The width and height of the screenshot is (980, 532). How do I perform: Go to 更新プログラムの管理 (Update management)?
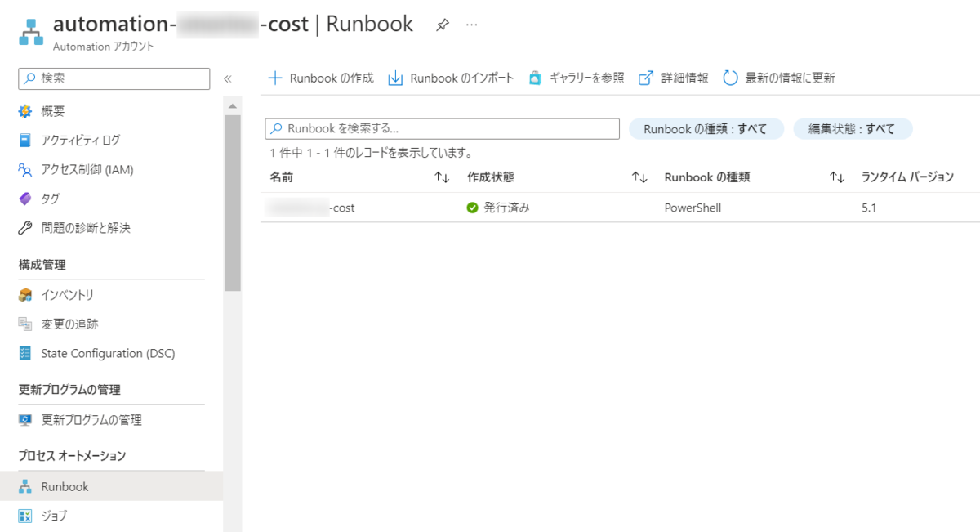[96, 420]
